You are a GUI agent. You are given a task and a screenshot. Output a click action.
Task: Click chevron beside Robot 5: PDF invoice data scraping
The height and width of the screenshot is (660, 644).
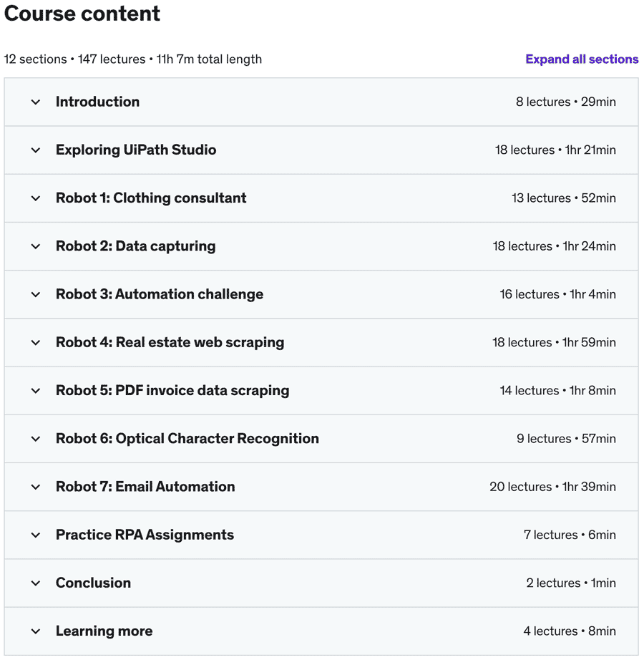[36, 391]
